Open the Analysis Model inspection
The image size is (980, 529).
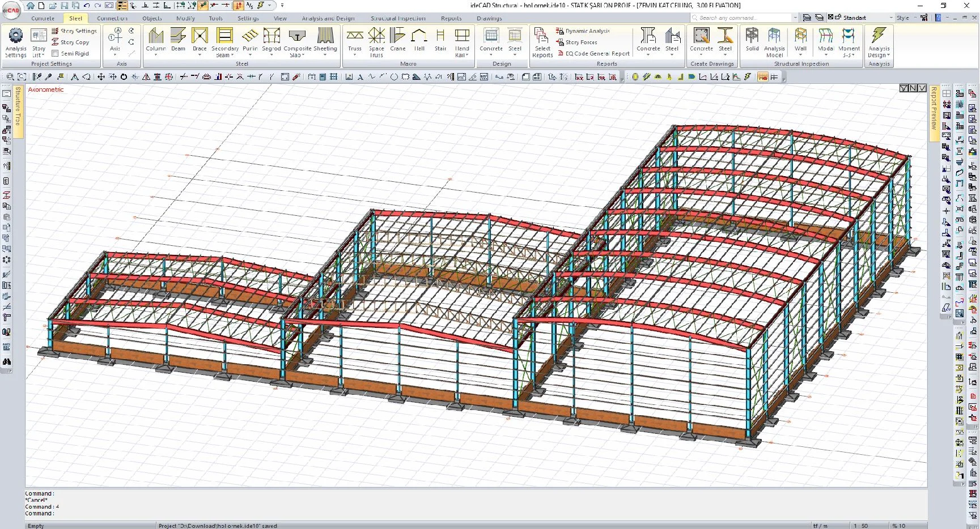point(774,42)
